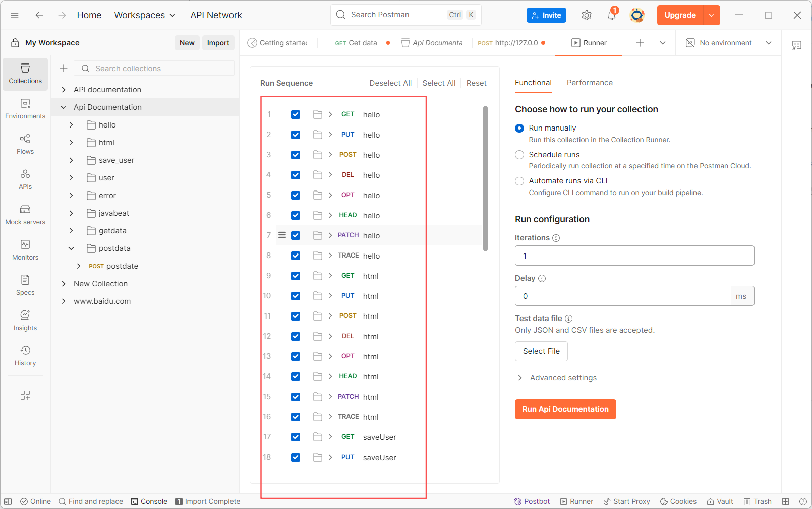This screenshot has height=509, width=812.
Task: Click the configure sidebar apps icon
Action: [25, 395]
